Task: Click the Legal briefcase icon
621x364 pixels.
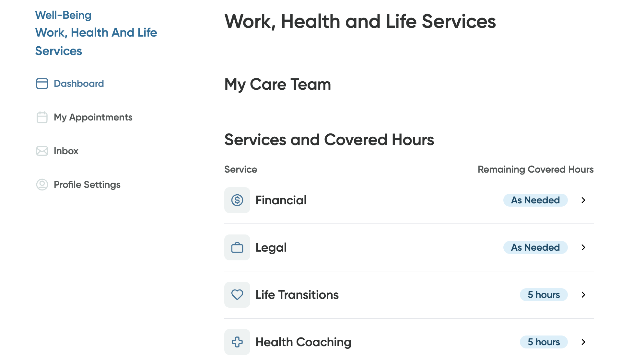Action: point(237,247)
